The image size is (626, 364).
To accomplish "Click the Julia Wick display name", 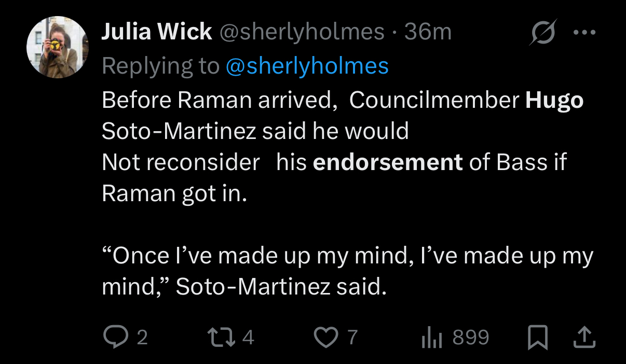I will coord(157,33).
